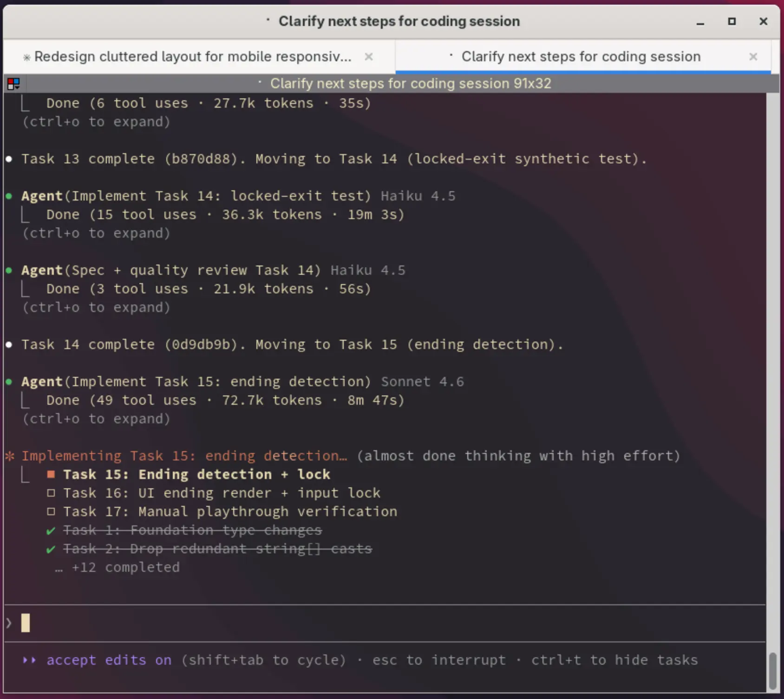Click 'Implementing Task 15: ending detection…' status
784x699 pixels.
184,456
